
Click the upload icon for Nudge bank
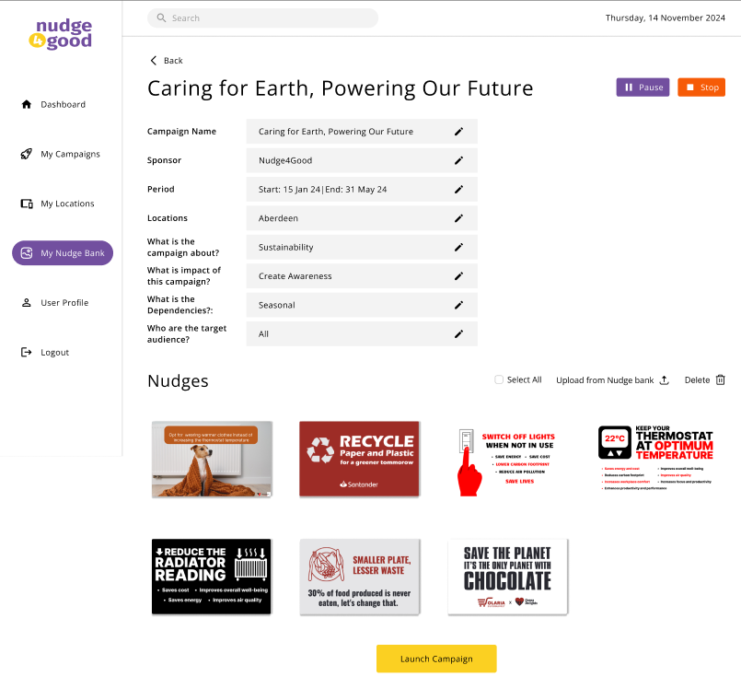[x=664, y=379]
